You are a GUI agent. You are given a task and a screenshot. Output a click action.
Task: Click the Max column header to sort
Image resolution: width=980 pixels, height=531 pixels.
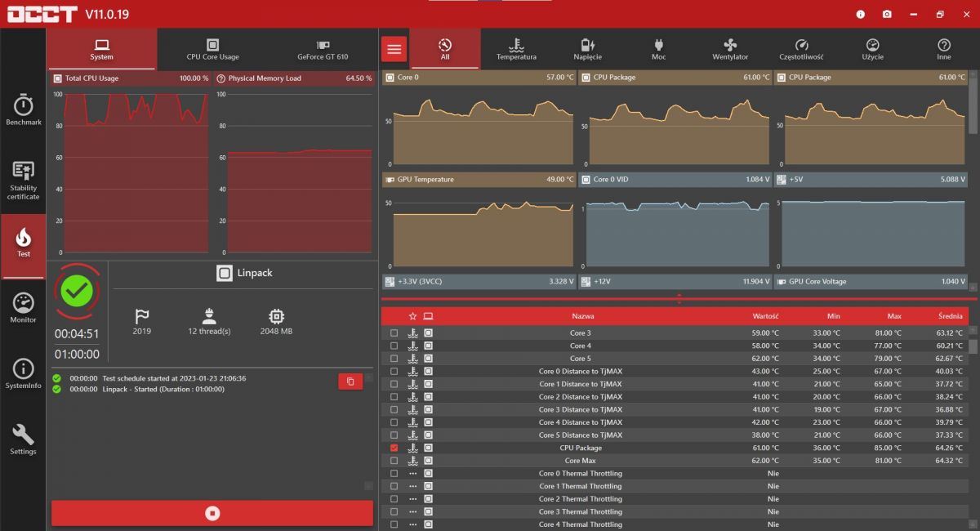(894, 315)
